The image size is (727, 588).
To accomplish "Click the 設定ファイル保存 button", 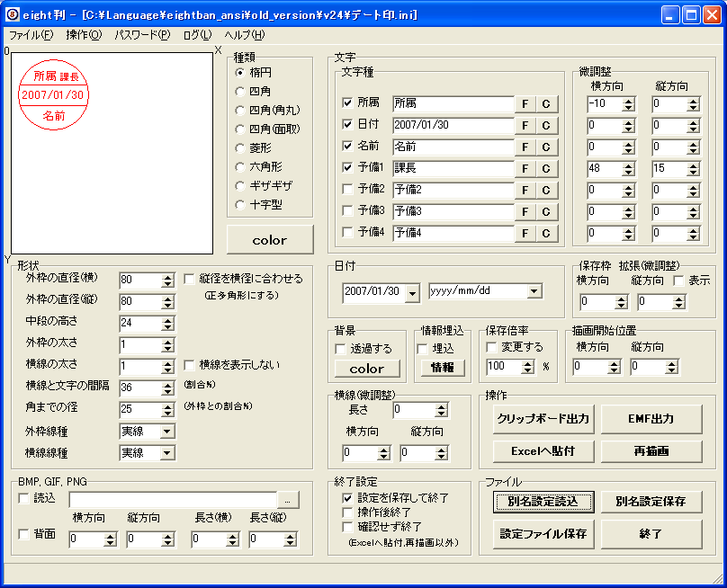I will [x=543, y=534].
